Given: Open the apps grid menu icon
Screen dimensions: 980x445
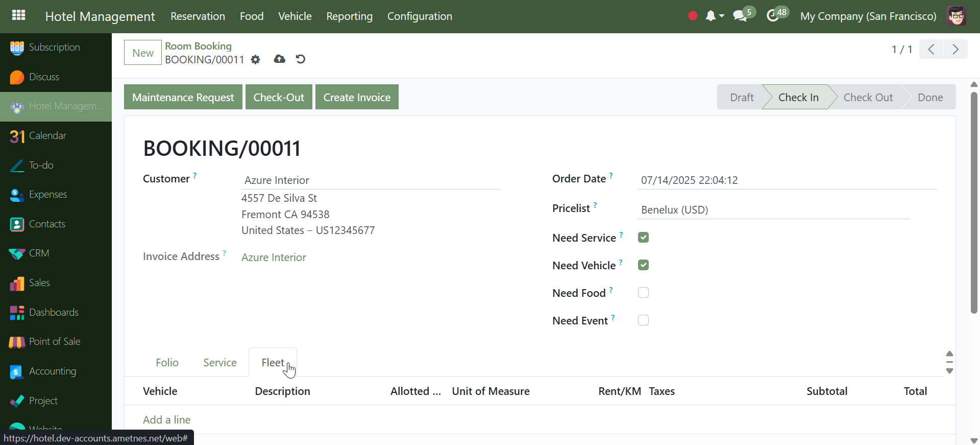Looking at the screenshot, I should coord(18,15).
